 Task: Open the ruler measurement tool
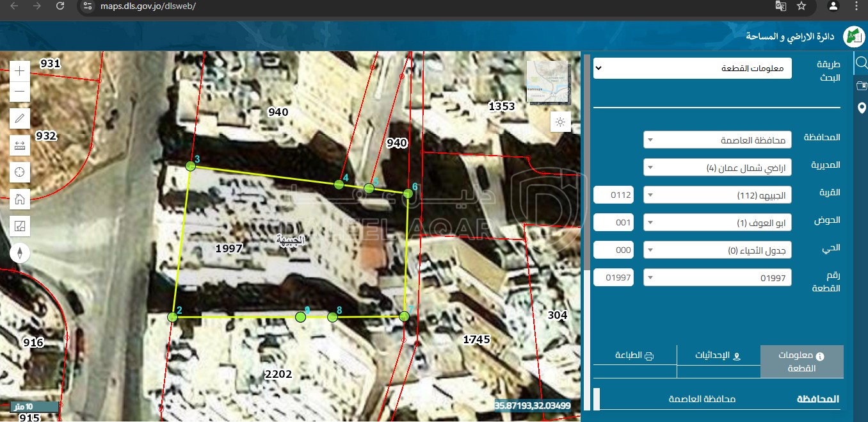coord(20,145)
